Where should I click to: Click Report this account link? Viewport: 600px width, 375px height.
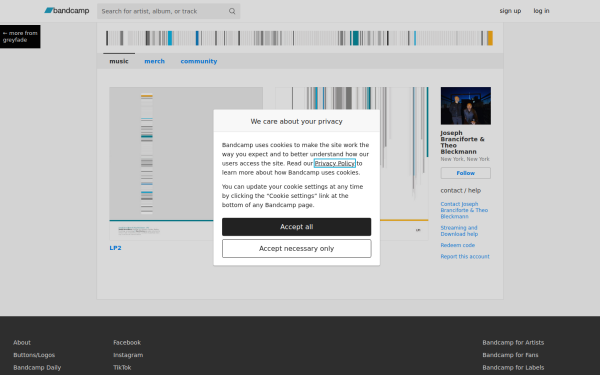465,256
